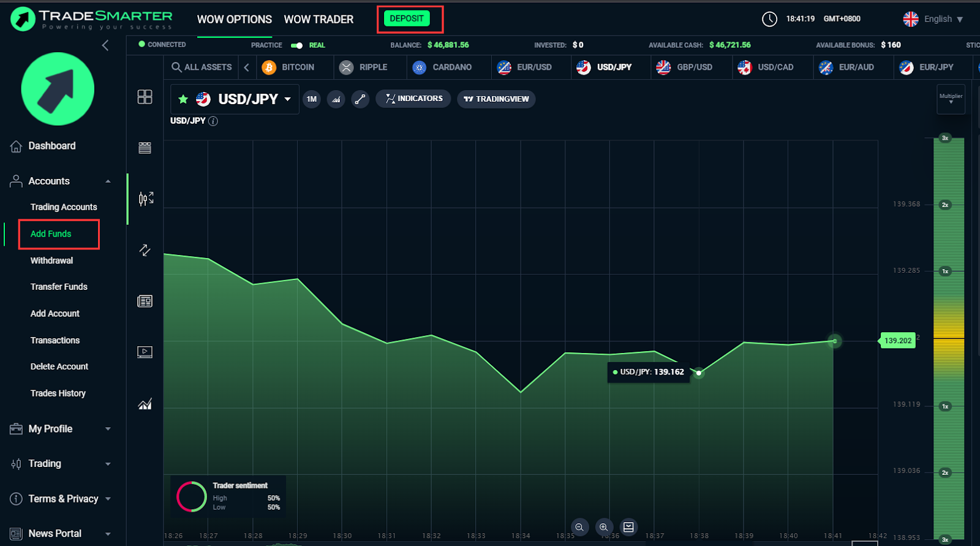980x546 pixels.
Task: Open Trading Accounts in sidebar
Action: (64, 207)
